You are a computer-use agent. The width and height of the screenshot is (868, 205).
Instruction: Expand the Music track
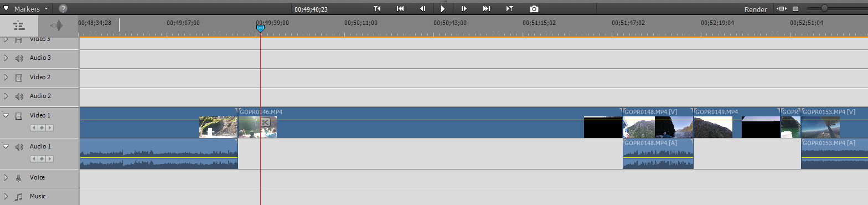(6, 197)
